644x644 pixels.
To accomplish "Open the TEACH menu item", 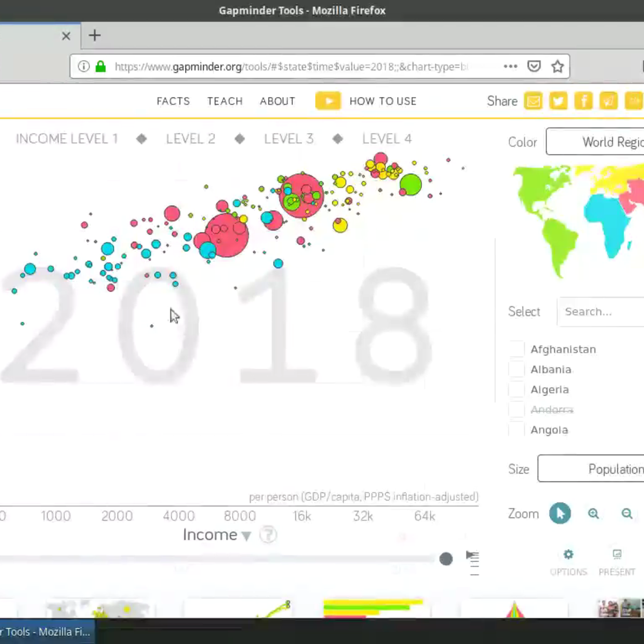I will (225, 101).
